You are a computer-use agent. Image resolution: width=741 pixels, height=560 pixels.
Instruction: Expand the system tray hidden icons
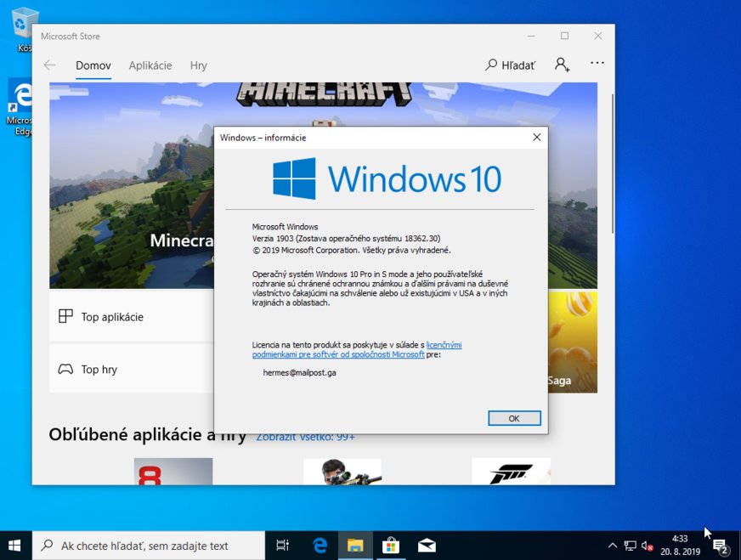coord(612,546)
